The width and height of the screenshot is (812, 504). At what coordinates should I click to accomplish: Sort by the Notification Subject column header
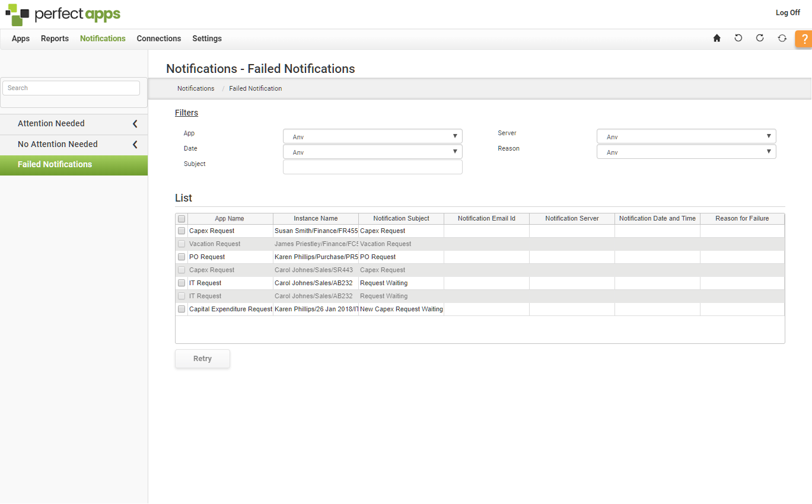[x=401, y=219]
